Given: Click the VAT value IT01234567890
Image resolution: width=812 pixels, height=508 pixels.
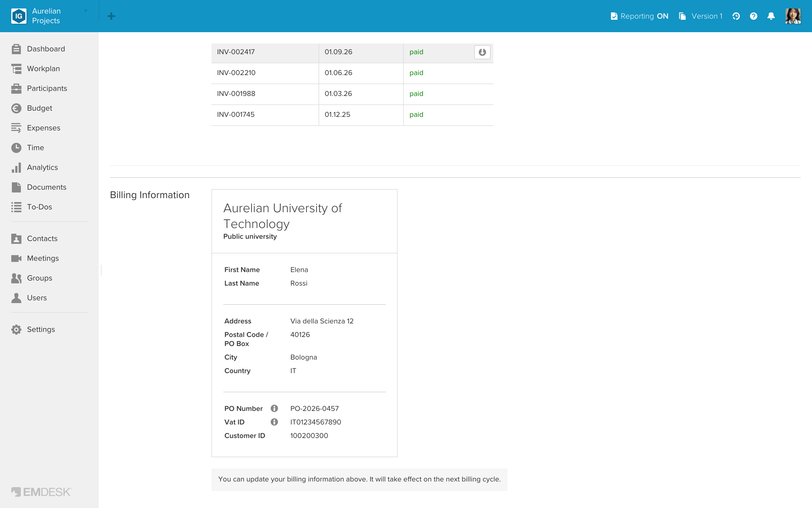Looking at the screenshot, I should point(315,422).
